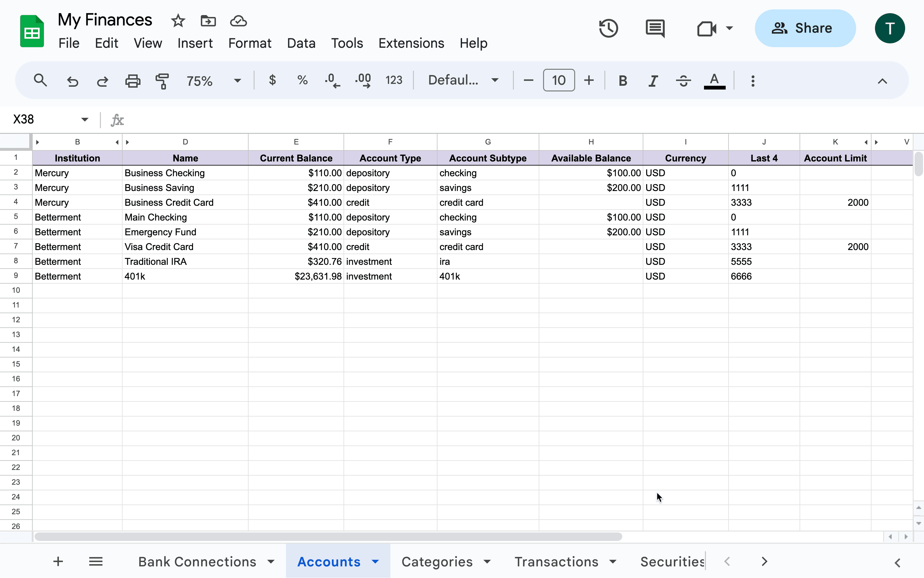
Task: Open version history
Action: tap(608, 28)
